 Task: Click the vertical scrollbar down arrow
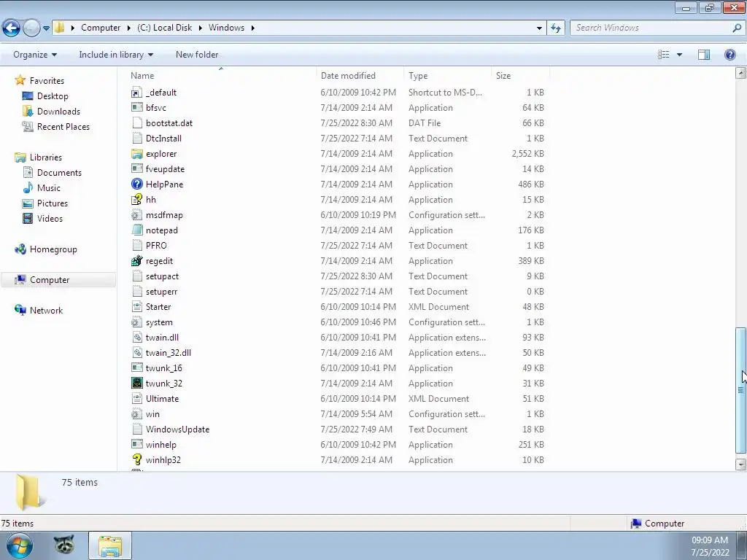click(740, 464)
